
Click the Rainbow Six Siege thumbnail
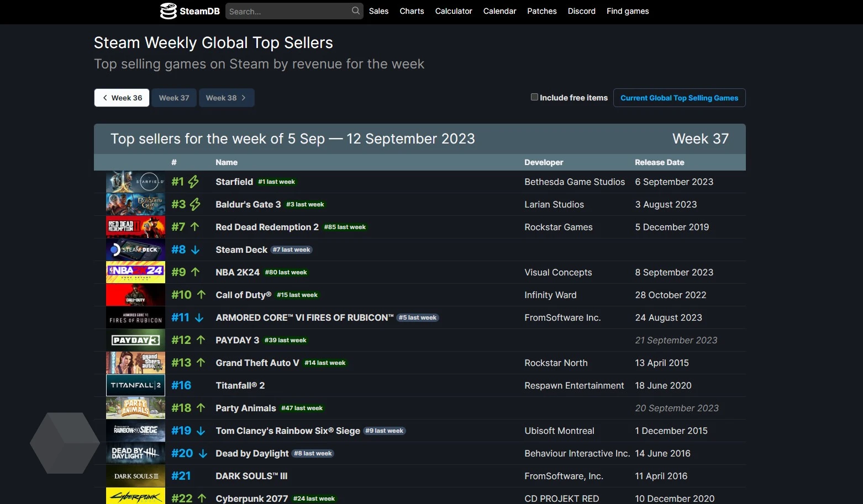point(135,431)
